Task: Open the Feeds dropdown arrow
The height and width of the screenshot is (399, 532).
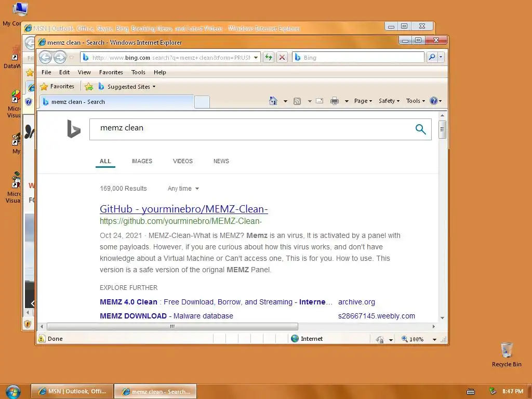Action: [x=310, y=101]
